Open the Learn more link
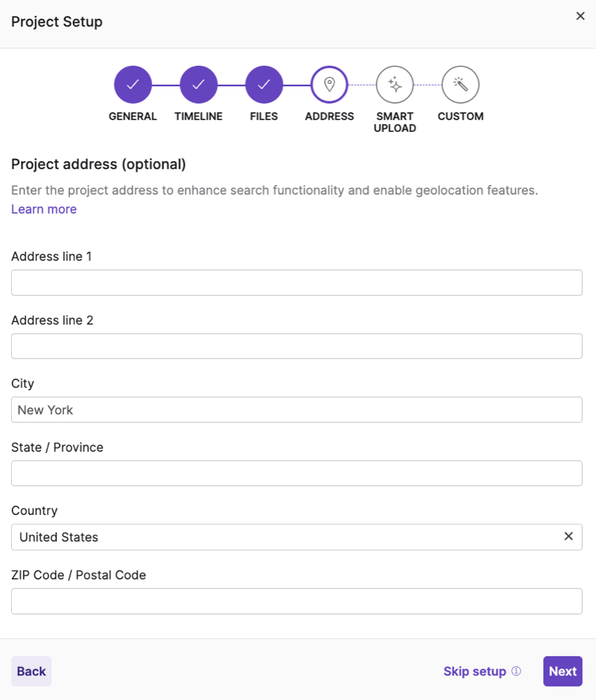 click(43, 209)
